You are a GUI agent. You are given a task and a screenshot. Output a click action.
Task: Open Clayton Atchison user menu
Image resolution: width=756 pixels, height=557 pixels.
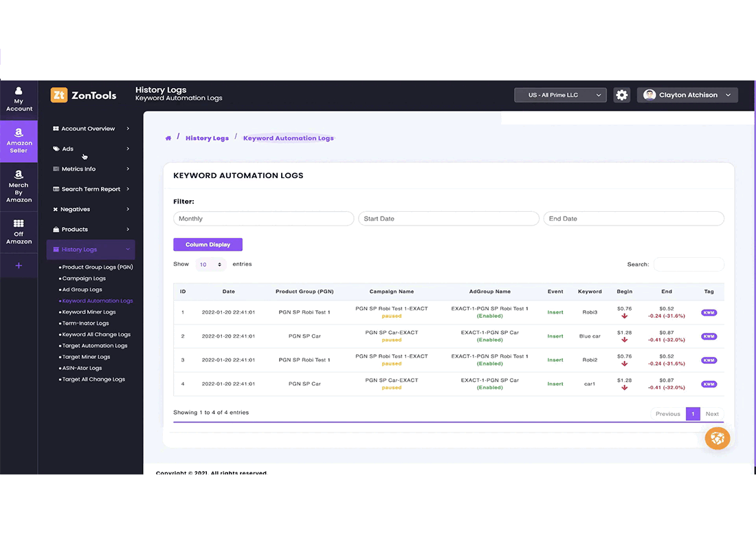[x=687, y=95]
